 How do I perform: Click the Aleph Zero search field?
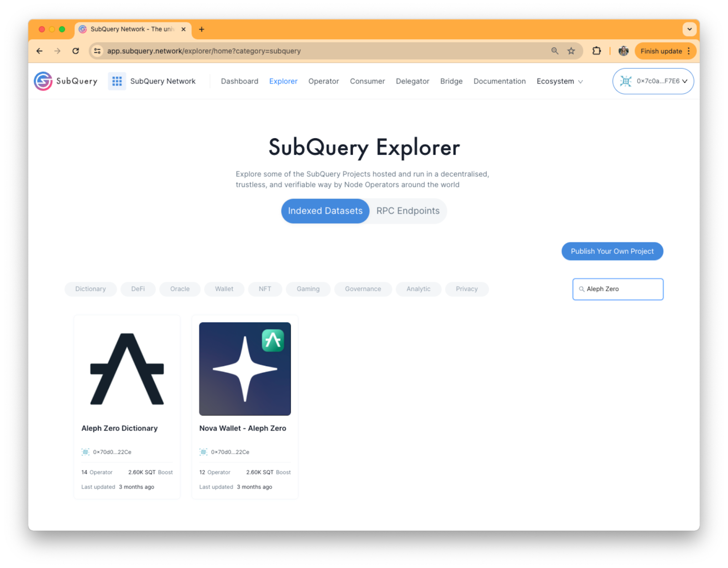click(x=618, y=289)
